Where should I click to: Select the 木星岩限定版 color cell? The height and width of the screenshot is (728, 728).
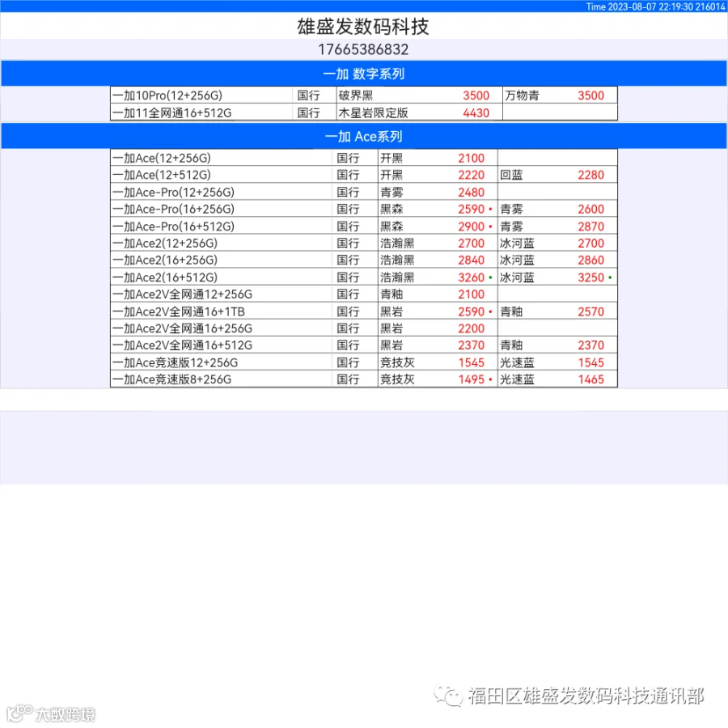(373, 112)
